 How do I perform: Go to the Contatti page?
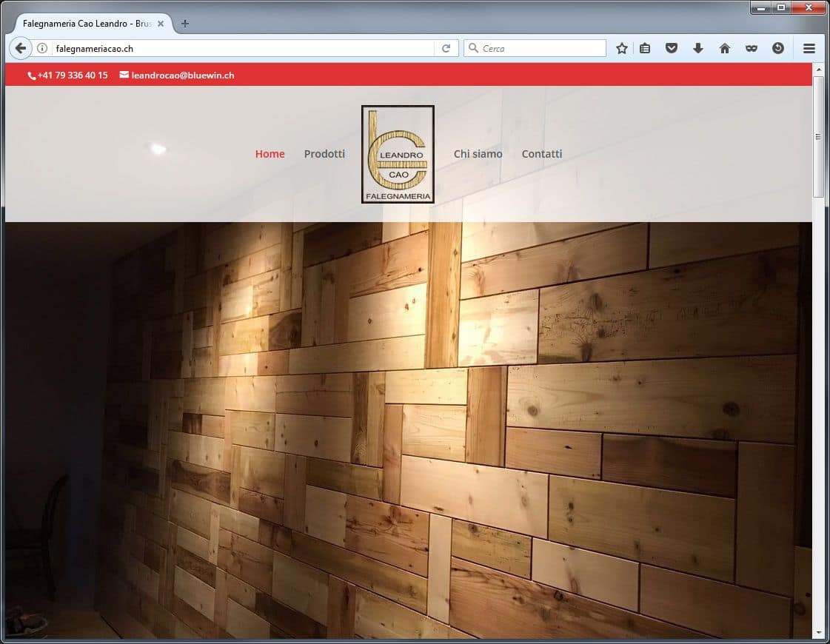coord(541,154)
